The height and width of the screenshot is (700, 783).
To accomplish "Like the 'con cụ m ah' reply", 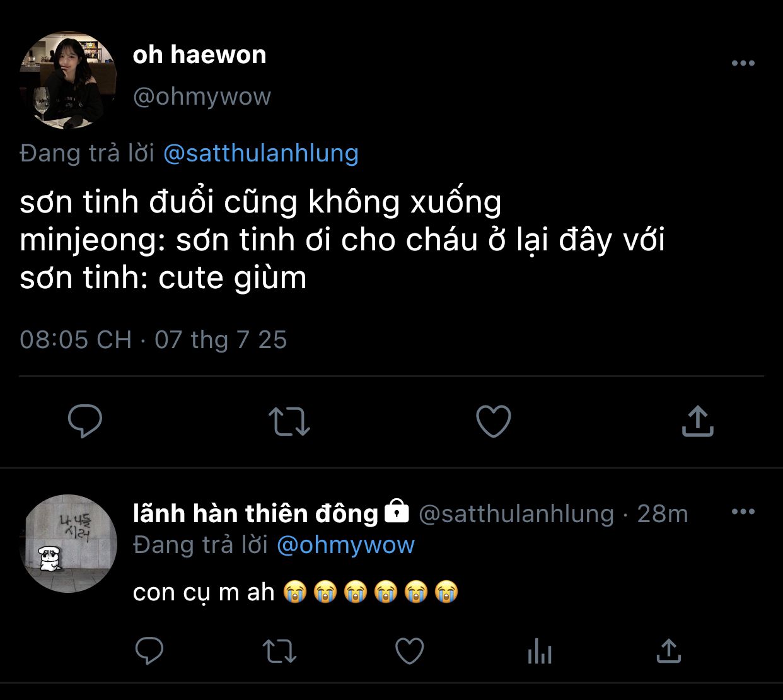I will tap(409, 651).
